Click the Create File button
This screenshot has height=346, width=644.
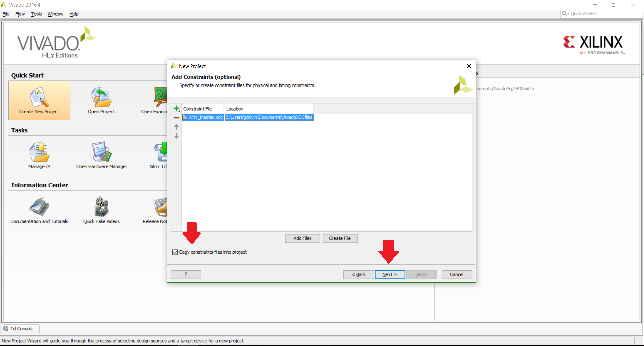(340, 238)
